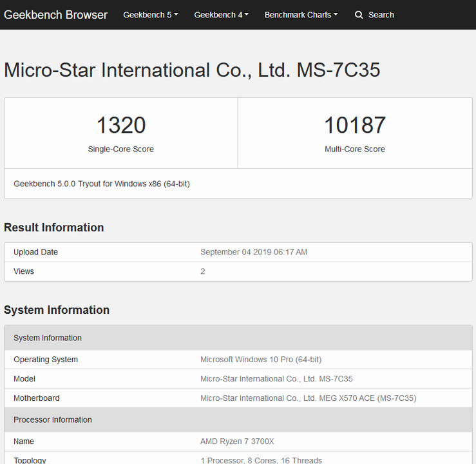Open the Search link in navbar
The image size is (476, 464).
[x=381, y=15]
